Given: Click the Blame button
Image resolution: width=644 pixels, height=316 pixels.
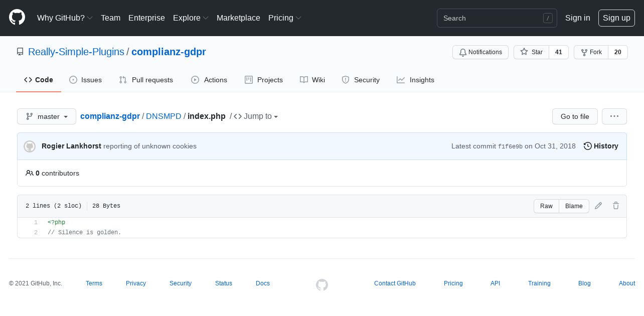Looking at the screenshot, I should [x=574, y=206].
